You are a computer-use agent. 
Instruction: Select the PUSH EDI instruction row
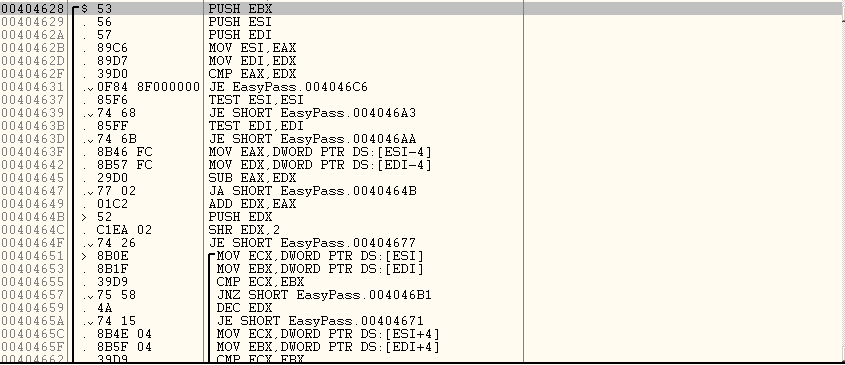(x=240, y=35)
